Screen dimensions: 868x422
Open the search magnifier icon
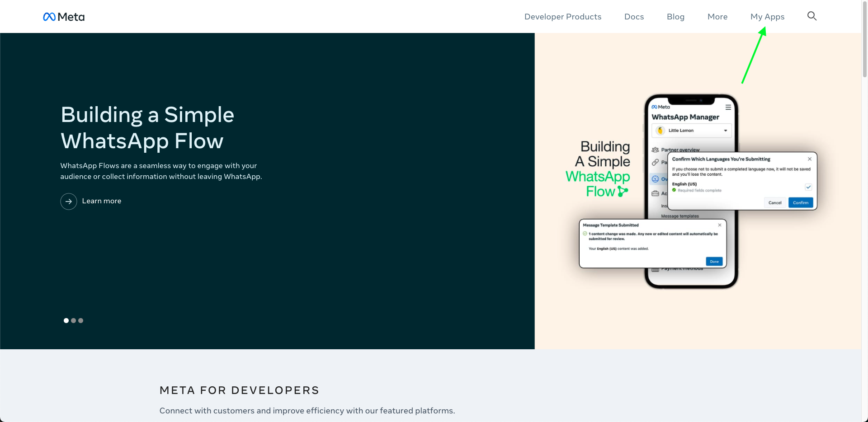812,16
